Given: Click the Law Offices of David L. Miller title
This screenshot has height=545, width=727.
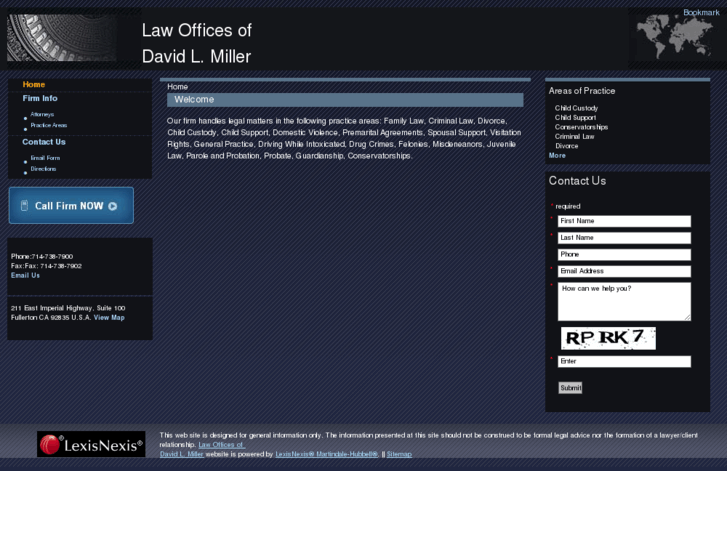Looking at the screenshot, I should click(197, 43).
